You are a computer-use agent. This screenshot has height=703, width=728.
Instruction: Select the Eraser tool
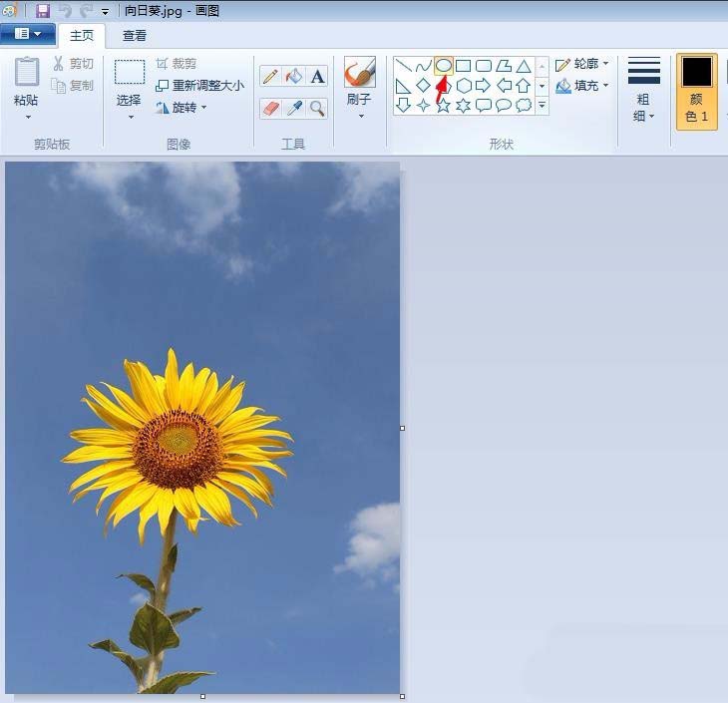click(270, 109)
